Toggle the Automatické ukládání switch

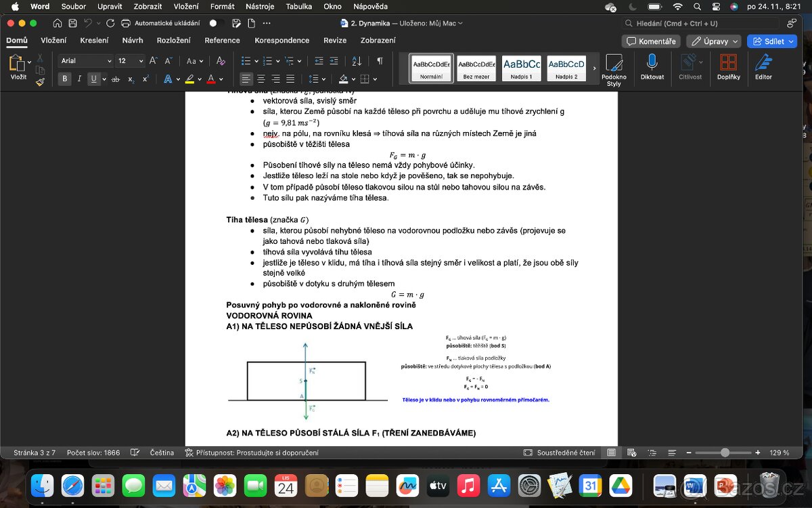[x=216, y=23]
